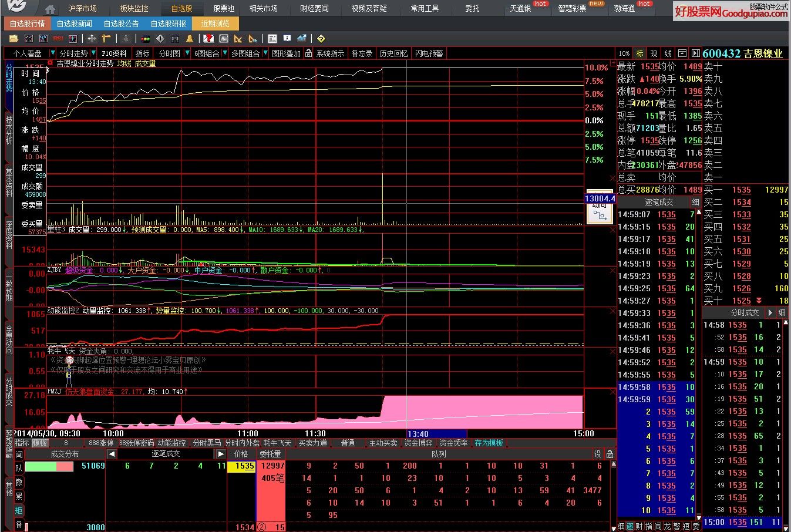Open the 技术分析 vertical side tab
The image size is (791, 532).
(9, 130)
